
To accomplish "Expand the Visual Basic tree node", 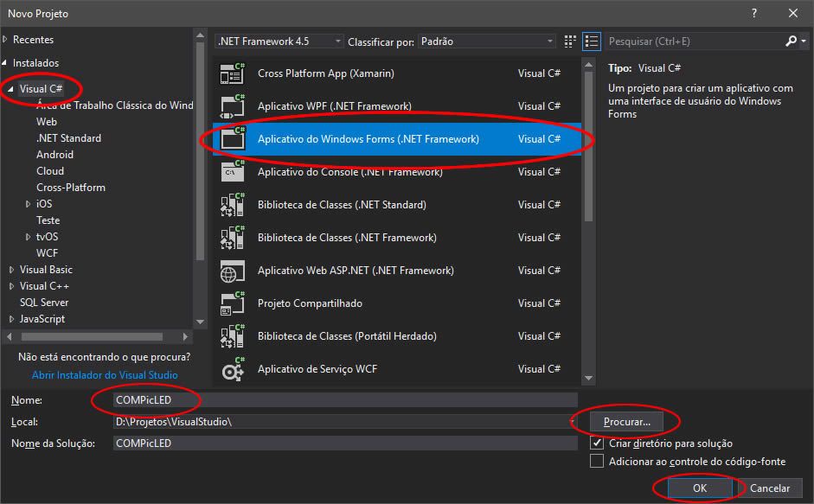I will (x=11, y=270).
